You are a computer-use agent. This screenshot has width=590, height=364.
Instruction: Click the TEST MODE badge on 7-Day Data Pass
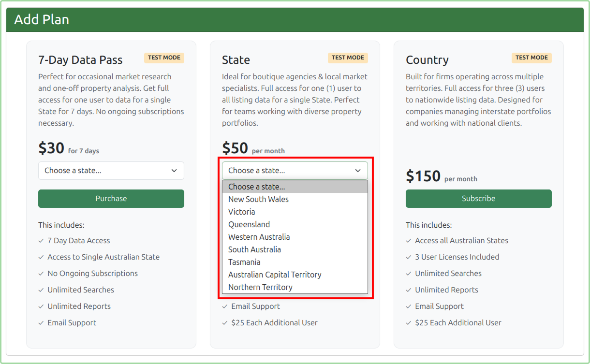164,58
